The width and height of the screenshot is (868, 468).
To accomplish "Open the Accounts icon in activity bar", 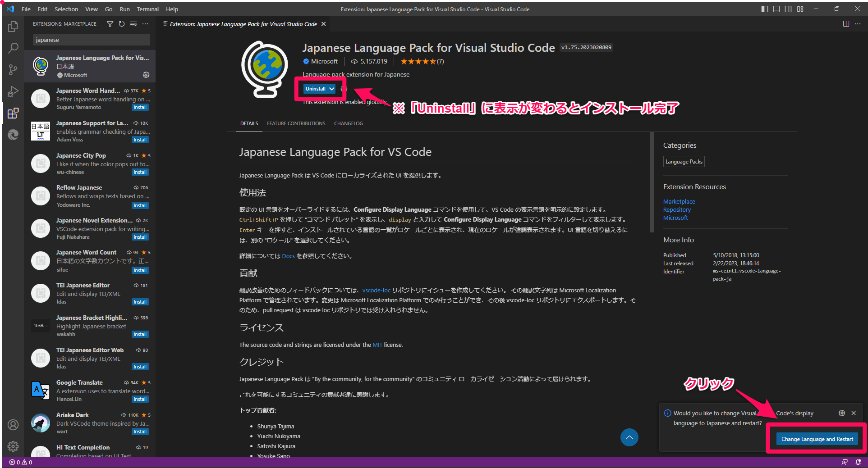I will (x=13, y=425).
